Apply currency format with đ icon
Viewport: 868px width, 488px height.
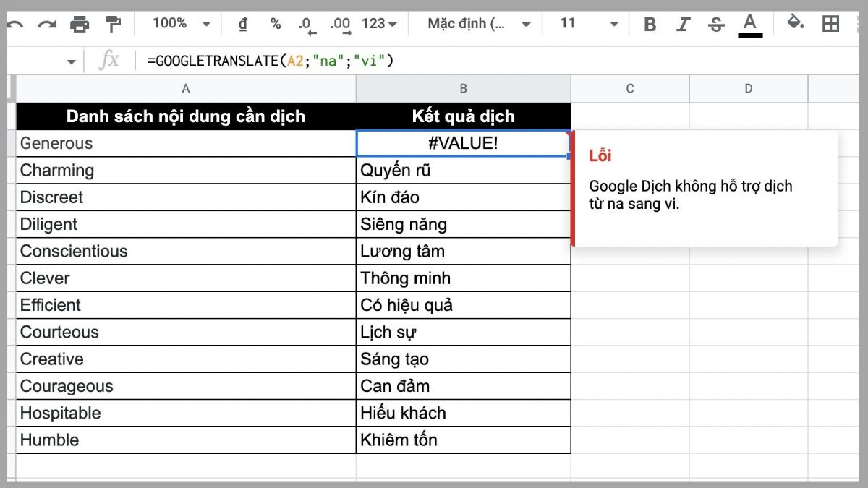coord(242,23)
